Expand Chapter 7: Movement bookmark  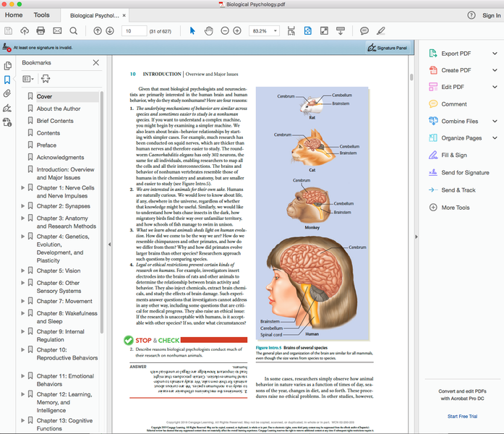(23, 301)
